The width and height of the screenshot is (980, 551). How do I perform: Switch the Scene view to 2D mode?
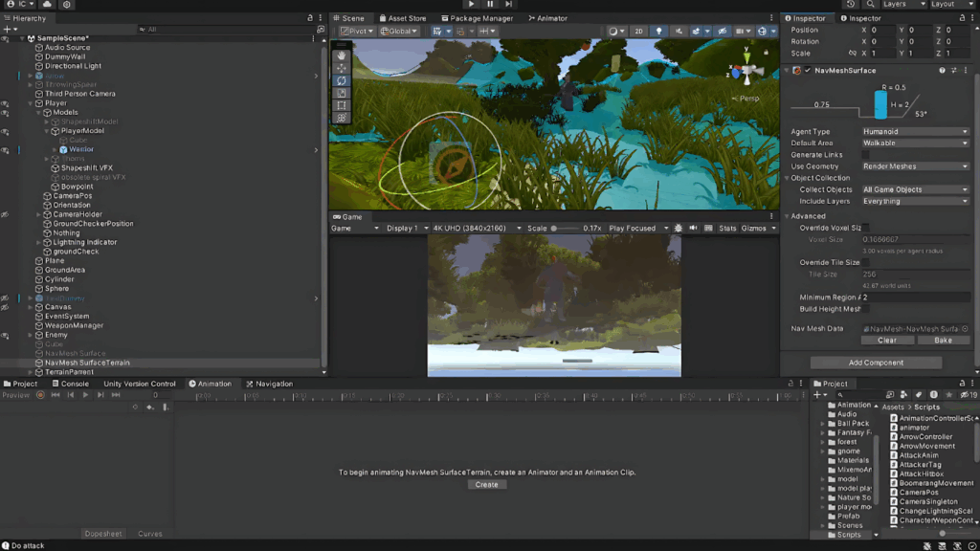coord(639,30)
